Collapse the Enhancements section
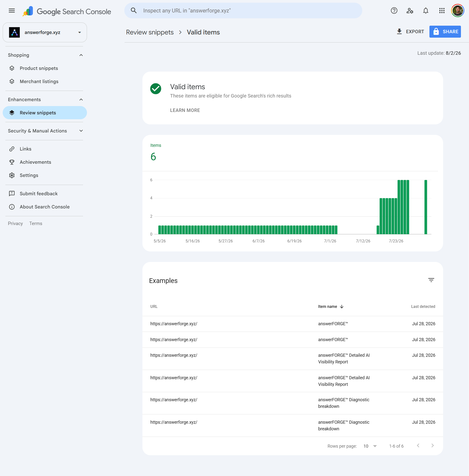 (81, 99)
